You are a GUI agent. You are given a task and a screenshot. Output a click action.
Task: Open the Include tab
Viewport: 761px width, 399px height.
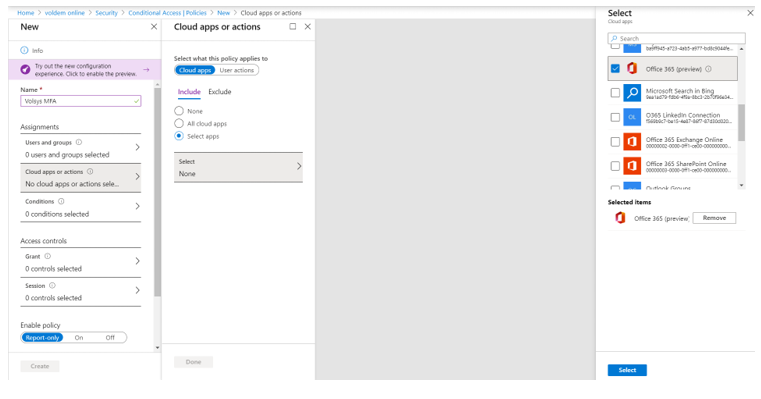[189, 92]
